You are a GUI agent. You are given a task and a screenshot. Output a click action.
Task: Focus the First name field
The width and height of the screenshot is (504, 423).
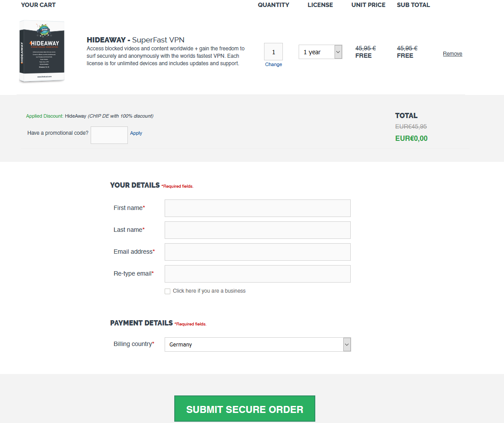pyautogui.click(x=257, y=208)
